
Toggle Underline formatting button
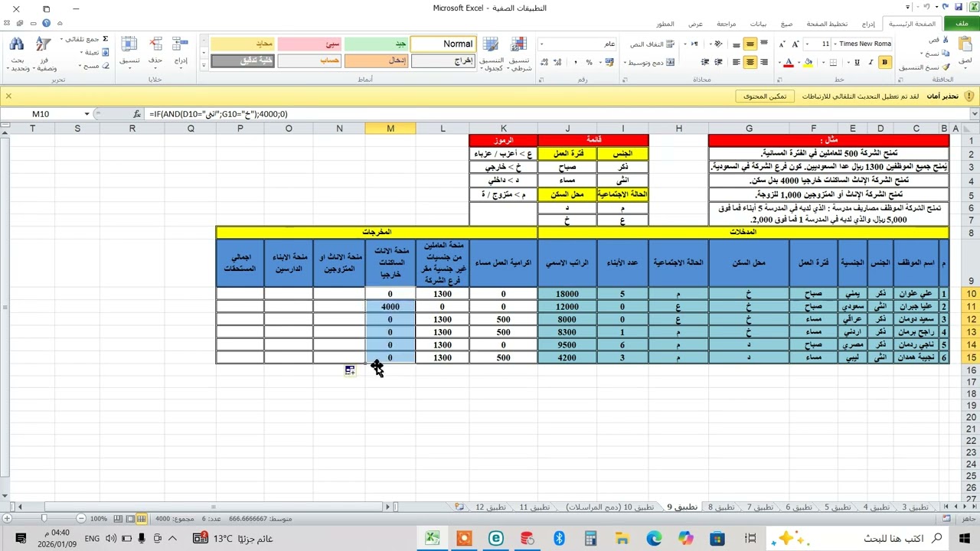tap(857, 62)
